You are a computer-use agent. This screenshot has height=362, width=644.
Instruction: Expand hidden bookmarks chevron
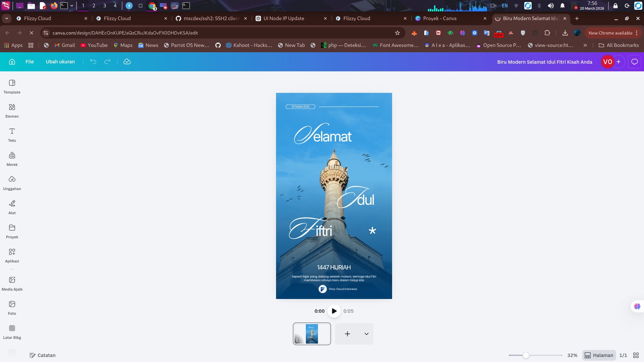click(585, 45)
